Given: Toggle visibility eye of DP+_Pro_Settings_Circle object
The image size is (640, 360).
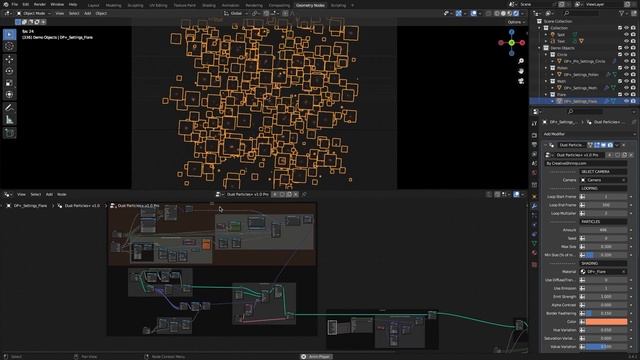Looking at the screenshot, I should tap(627, 61).
